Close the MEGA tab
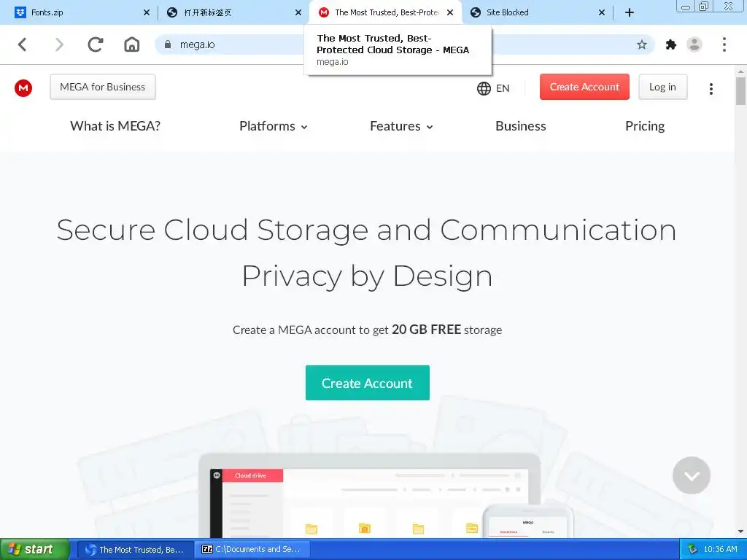Image resolution: width=747 pixels, height=560 pixels. [x=450, y=12]
